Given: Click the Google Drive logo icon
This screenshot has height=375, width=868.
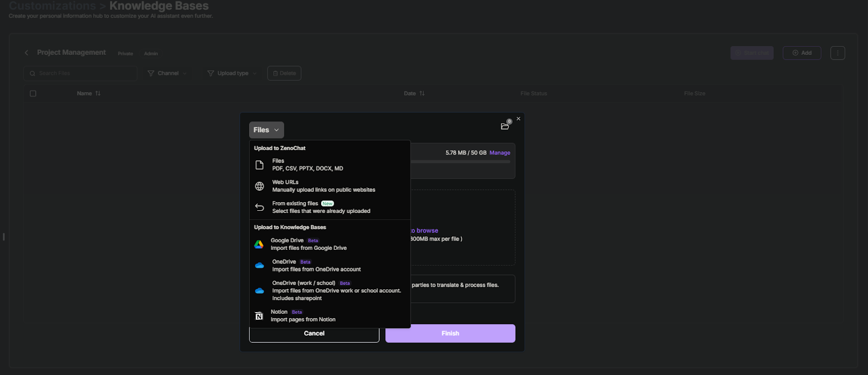Looking at the screenshot, I should [259, 244].
